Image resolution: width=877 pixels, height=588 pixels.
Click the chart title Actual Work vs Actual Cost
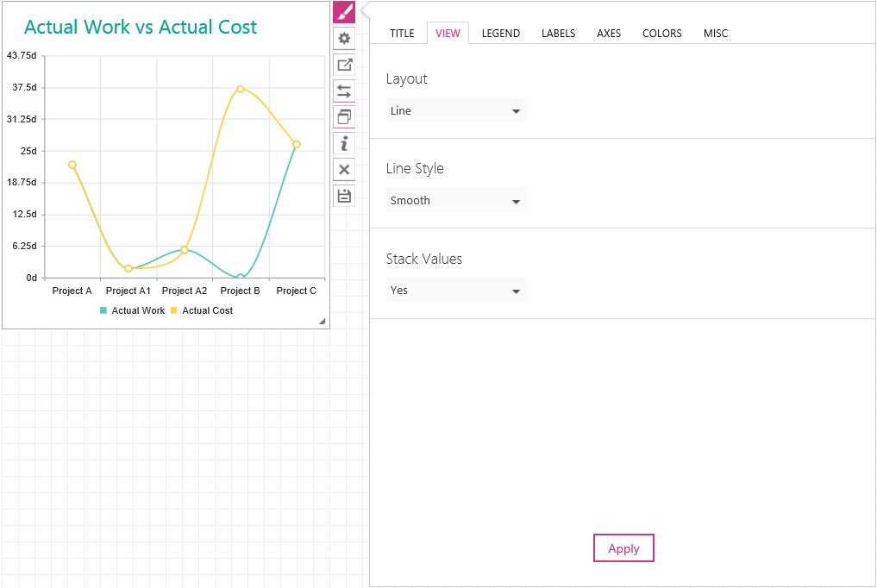point(141,27)
